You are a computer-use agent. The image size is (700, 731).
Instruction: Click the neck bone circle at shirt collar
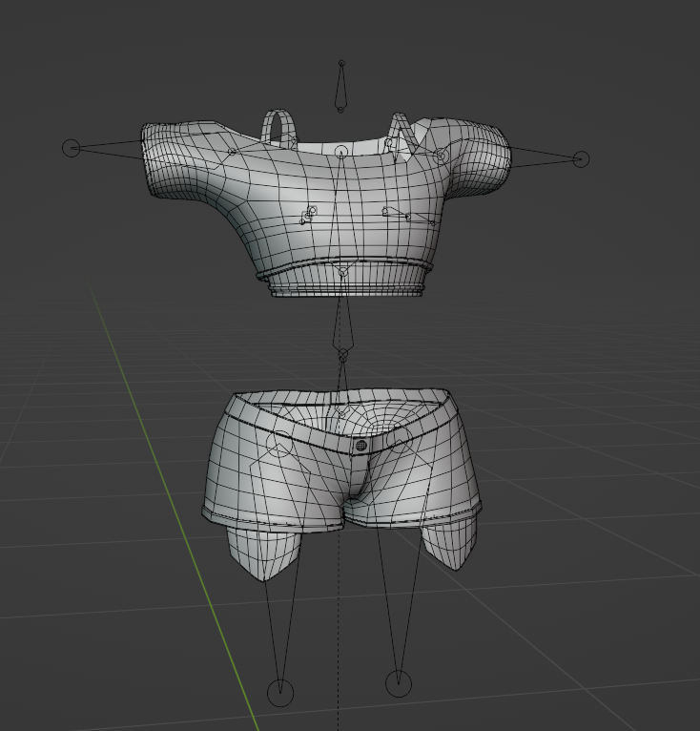tap(341, 152)
